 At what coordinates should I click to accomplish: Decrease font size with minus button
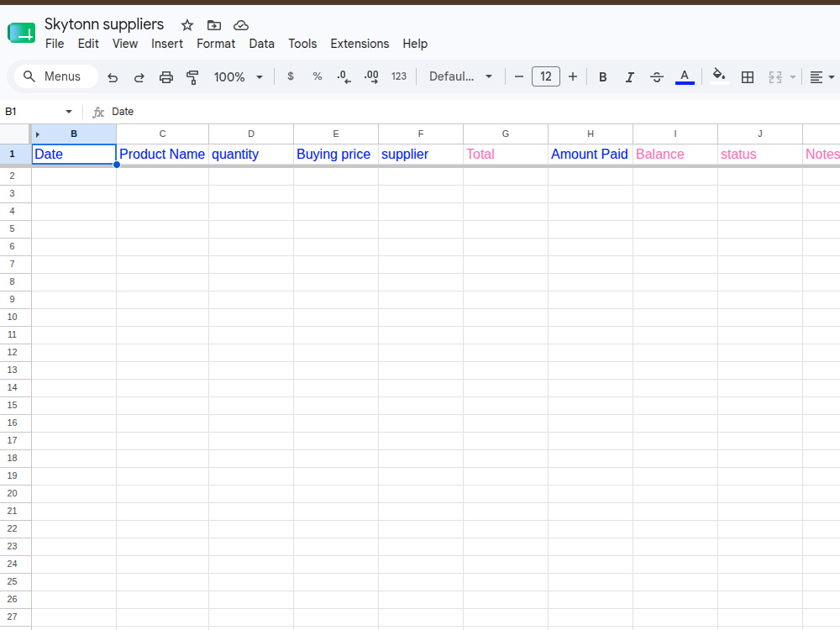[x=518, y=76]
